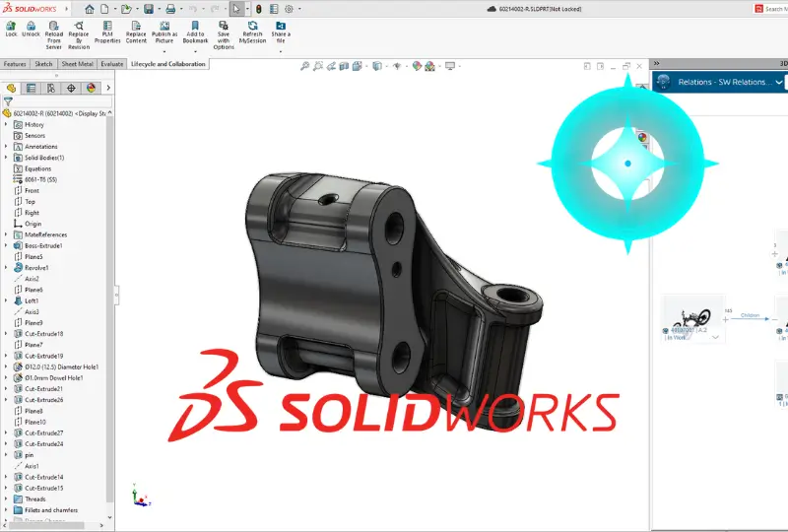Open the DimXpertManager crosshair tab
This screenshot has height=532, width=788.
71,88
